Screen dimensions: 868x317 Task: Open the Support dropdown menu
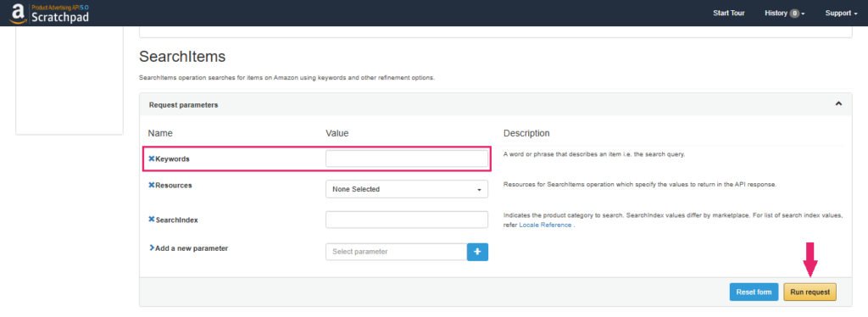[841, 14]
